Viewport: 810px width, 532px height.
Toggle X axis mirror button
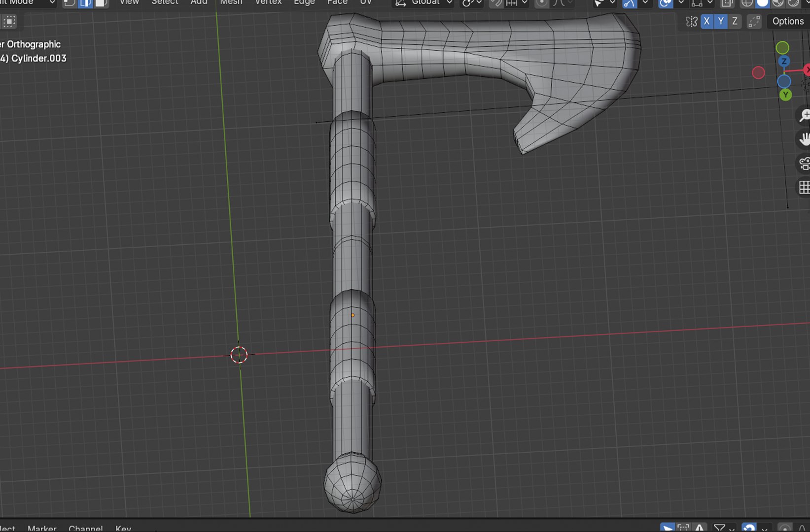[707, 21]
